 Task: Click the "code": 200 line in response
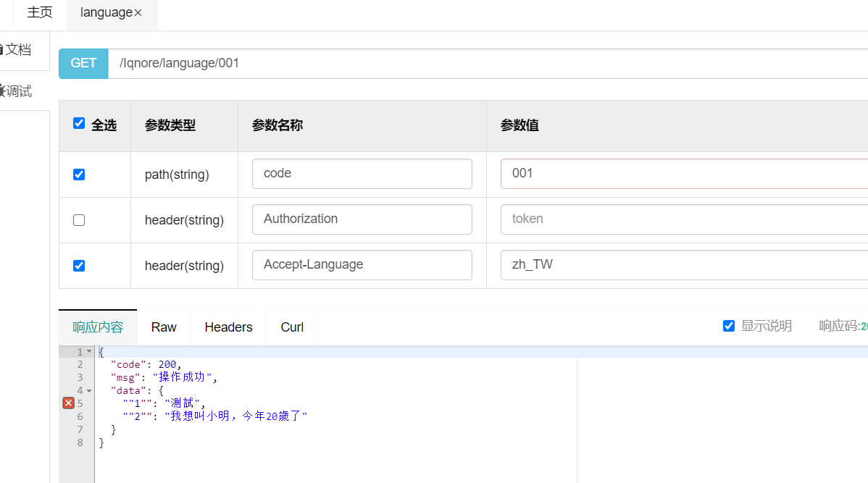pos(146,364)
